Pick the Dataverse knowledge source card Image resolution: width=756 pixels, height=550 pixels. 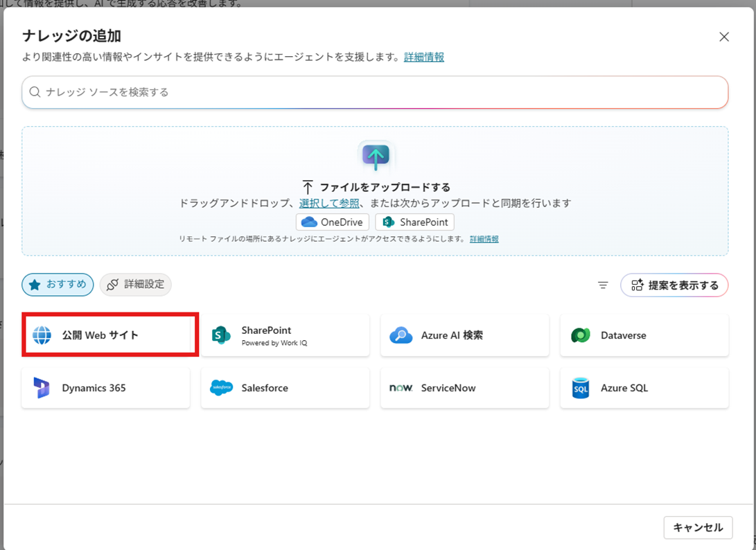coord(644,335)
